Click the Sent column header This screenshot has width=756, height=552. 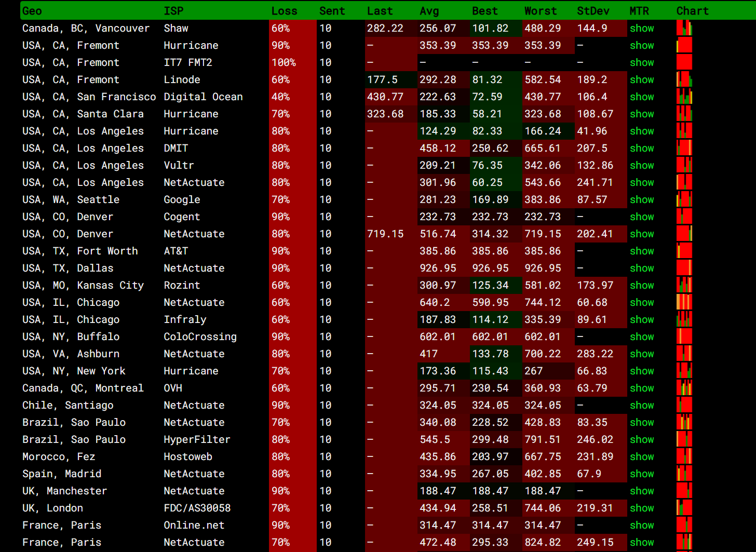[x=332, y=11]
